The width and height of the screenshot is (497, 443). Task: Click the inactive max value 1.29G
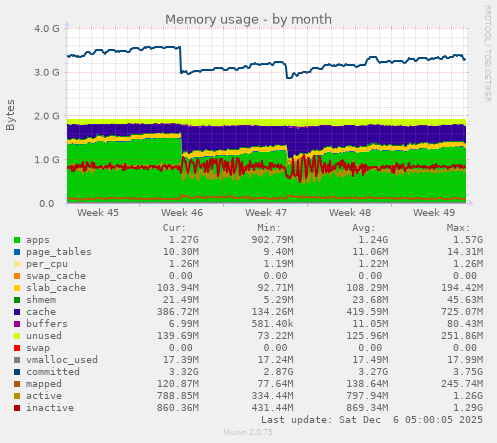[468, 408]
